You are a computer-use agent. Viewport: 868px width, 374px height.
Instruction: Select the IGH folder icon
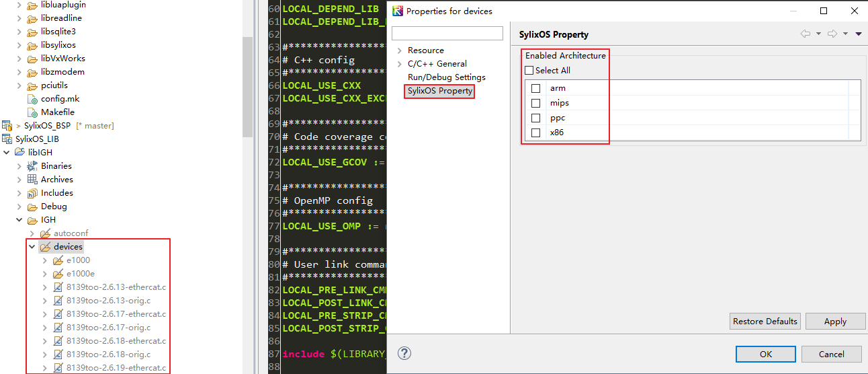click(x=32, y=220)
